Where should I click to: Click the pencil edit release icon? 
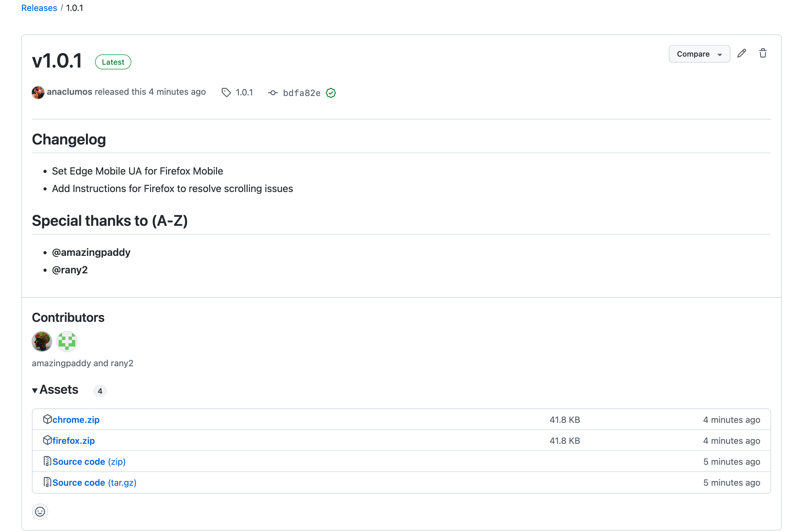(741, 53)
